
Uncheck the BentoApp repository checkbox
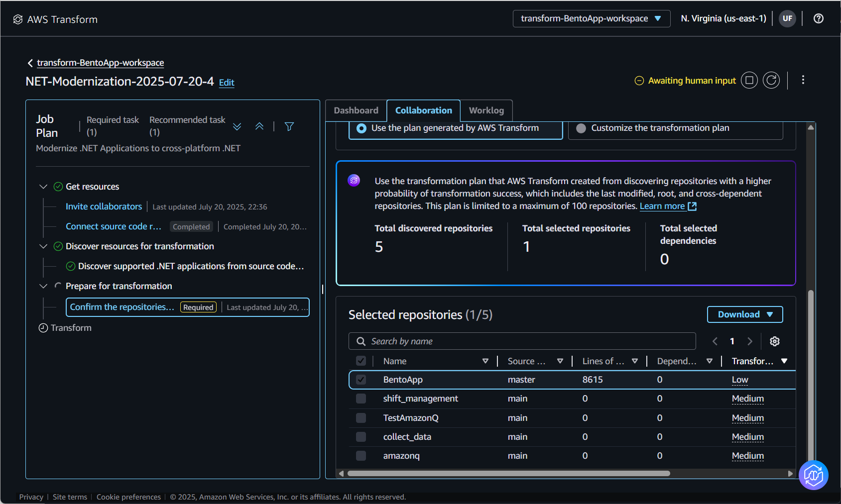tap(361, 380)
